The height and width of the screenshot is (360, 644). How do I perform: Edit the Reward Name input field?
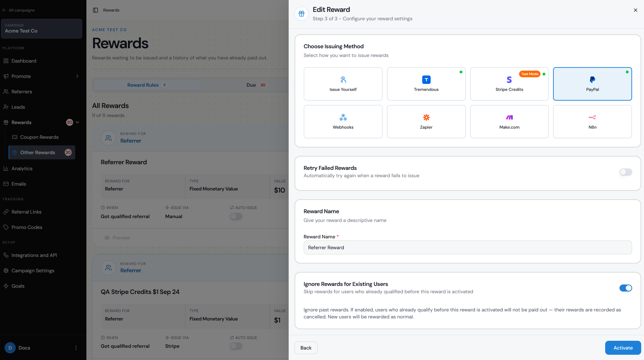pos(468,247)
